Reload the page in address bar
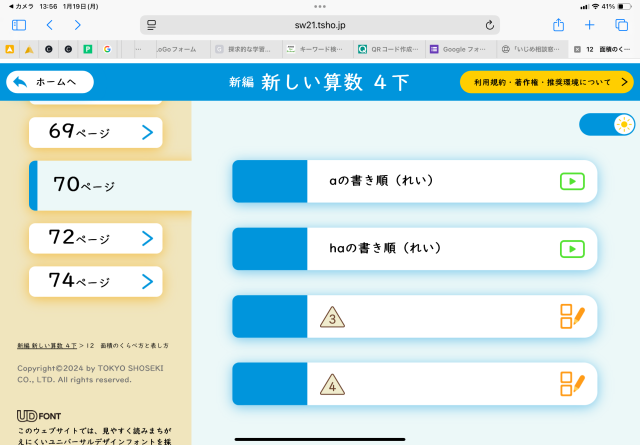The height and width of the screenshot is (445, 640). coord(490,25)
